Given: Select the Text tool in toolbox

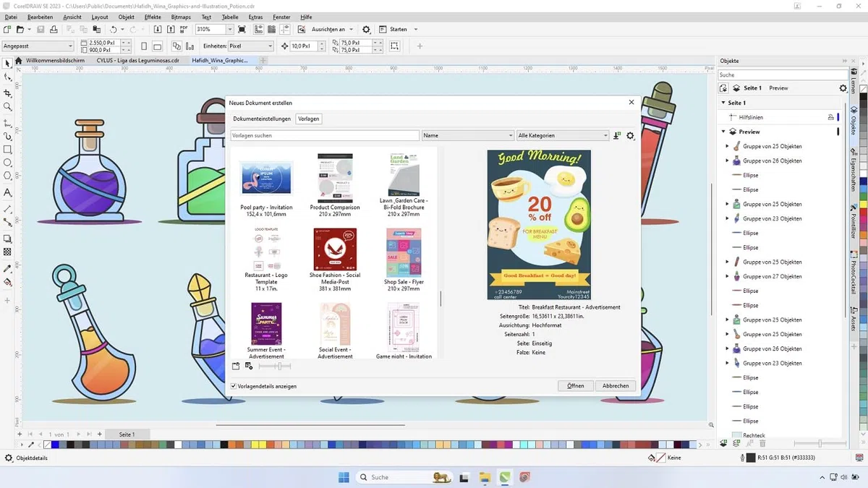Looking at the screenshot, I should [8, 193].
